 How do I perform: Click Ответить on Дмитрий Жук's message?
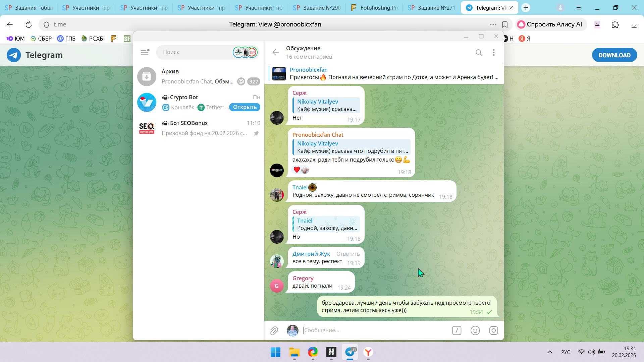point(348,254)
